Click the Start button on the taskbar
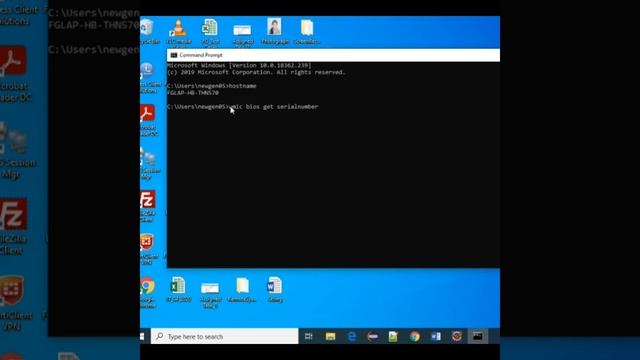The width and height of the screenshot is (640, 360). (x=142, y=336)
